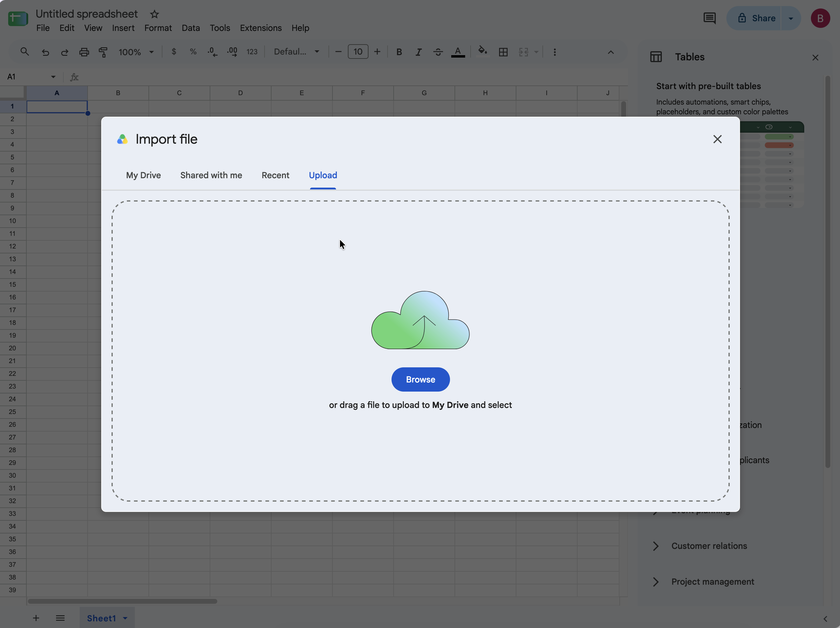Click the print icon in toolbar
Image resolution: width=840 pixels, height=628 pixels.
(x=84, y=52)
